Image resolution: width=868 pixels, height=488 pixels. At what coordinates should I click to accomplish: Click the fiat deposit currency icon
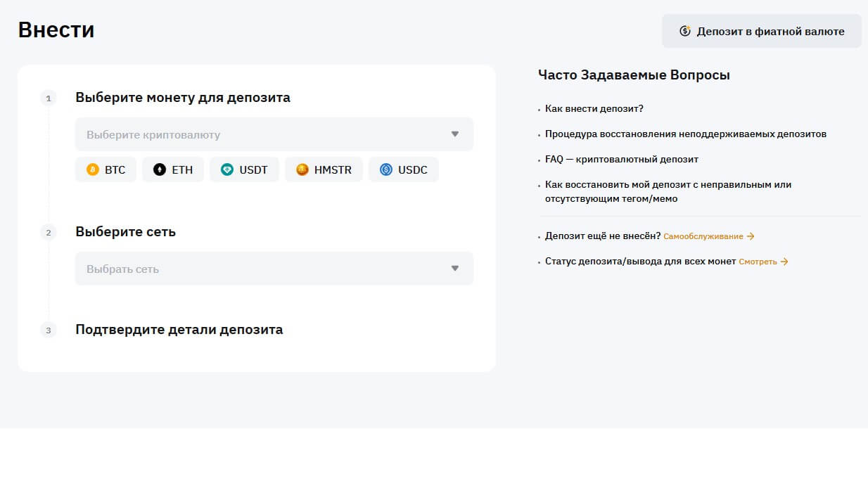(685, 31)
